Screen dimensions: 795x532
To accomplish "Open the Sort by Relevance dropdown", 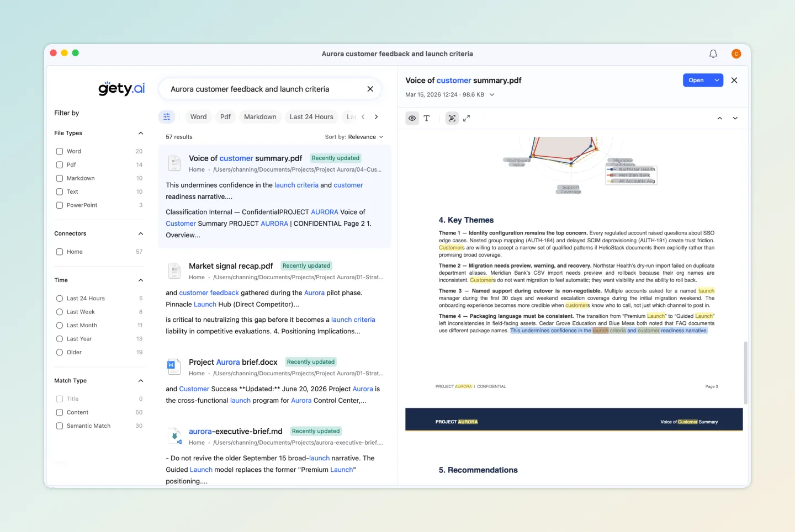I will 355,137.
